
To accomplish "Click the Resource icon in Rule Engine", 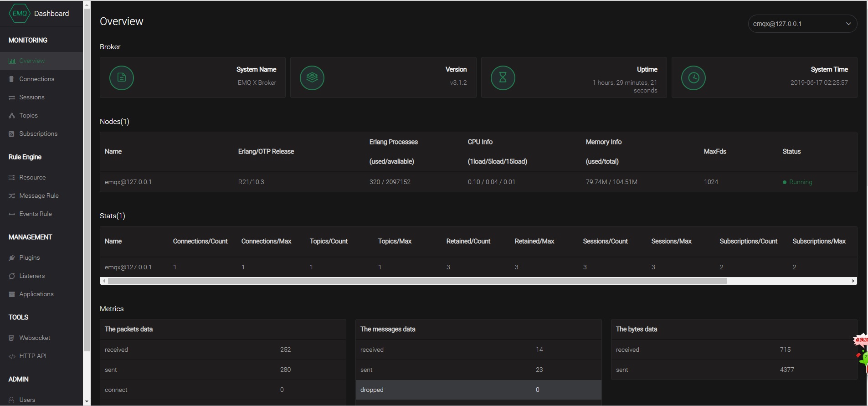I will point(12,177).
